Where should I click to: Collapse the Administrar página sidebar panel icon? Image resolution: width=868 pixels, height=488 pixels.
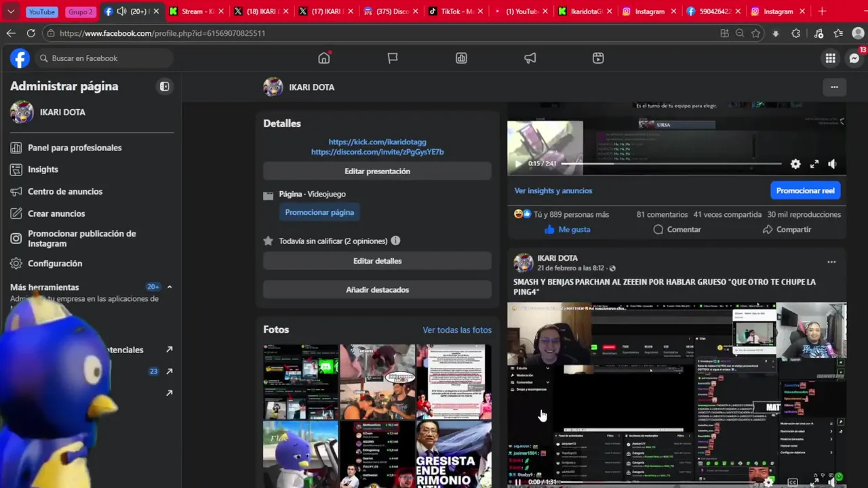(164, 86)
